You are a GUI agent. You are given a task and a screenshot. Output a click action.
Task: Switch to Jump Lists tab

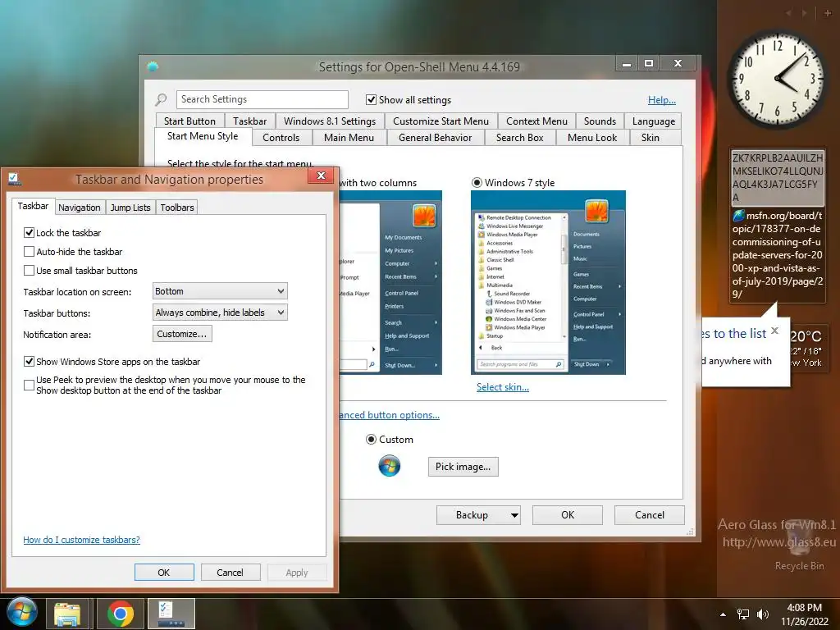click(x=130, y=208)
